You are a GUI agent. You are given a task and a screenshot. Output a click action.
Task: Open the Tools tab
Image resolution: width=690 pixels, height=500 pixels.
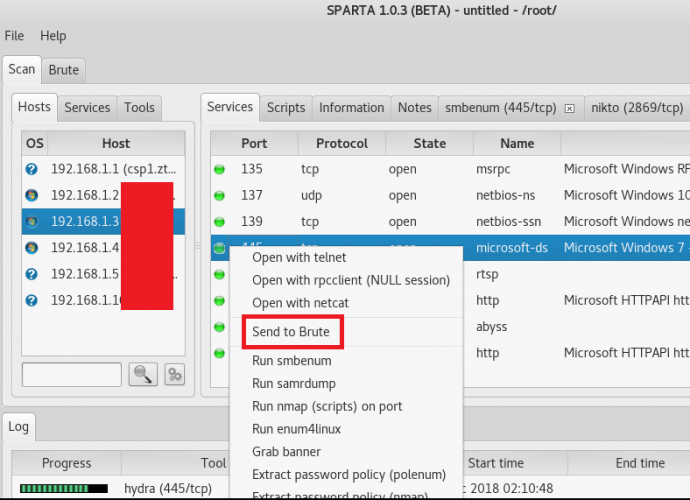click(x=139, y=108)
